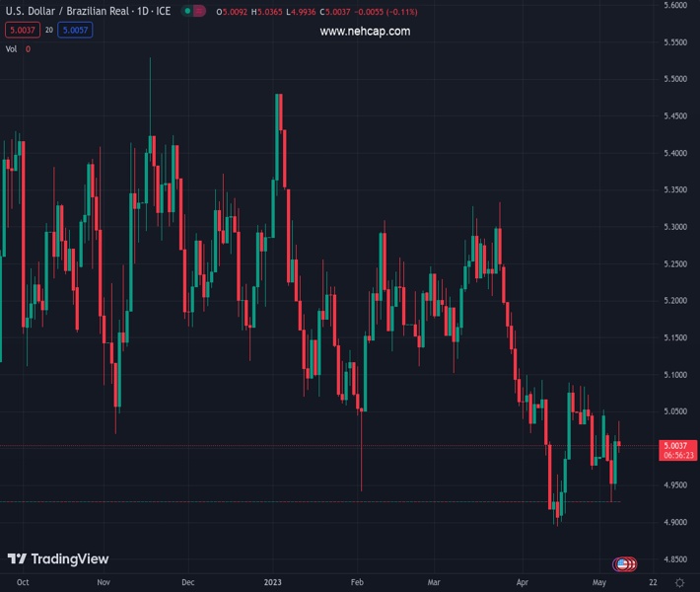Click the 4.9000 price scale label
This screenshot has height=592, width=700.
click(x=675, y=522)
